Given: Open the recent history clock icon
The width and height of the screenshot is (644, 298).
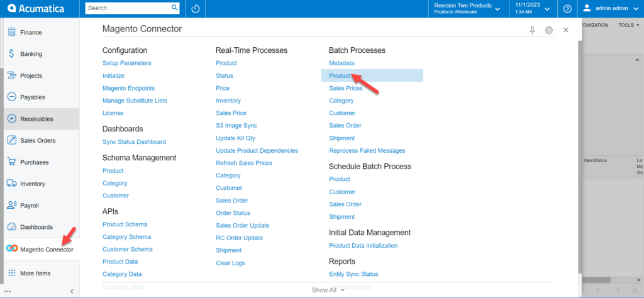Looking at the screenshot, I should (x=196, y=9).
